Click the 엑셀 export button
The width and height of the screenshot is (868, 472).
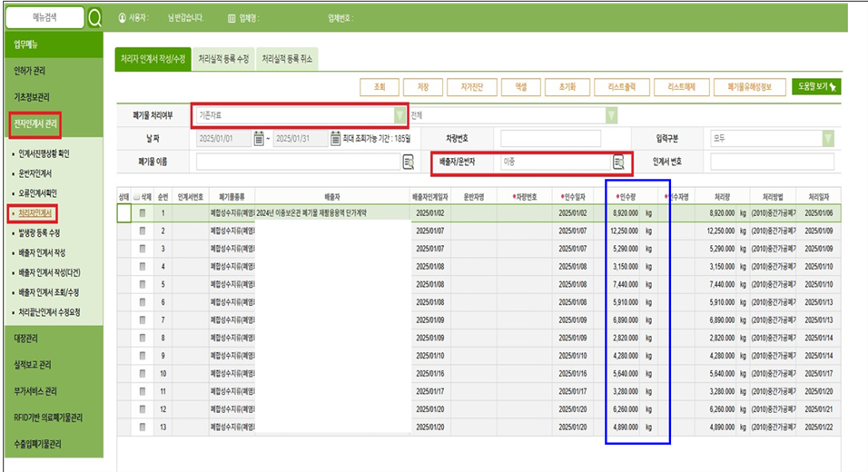click(x=520, y=87)
